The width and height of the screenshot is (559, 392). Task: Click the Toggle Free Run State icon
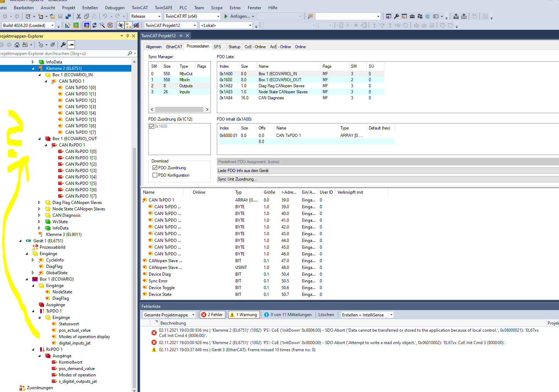coord(110,25)
